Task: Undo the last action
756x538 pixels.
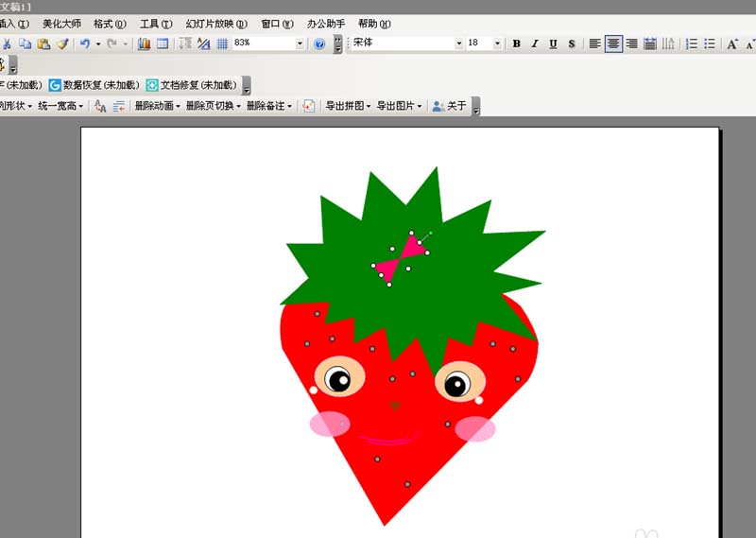Action: click(x=85, y=43)
